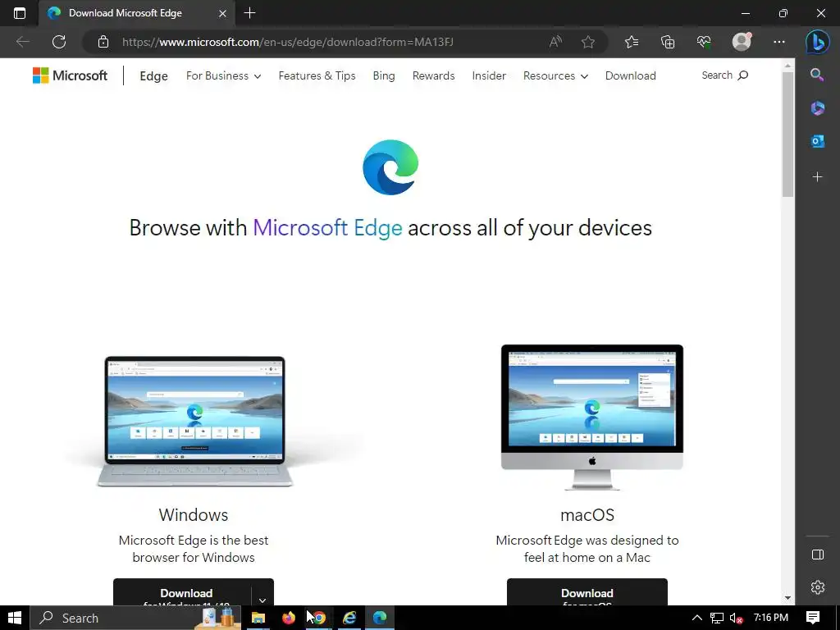Click the Windows laptop image
This screenshot has width=840, height=630.
click(194, 422)
